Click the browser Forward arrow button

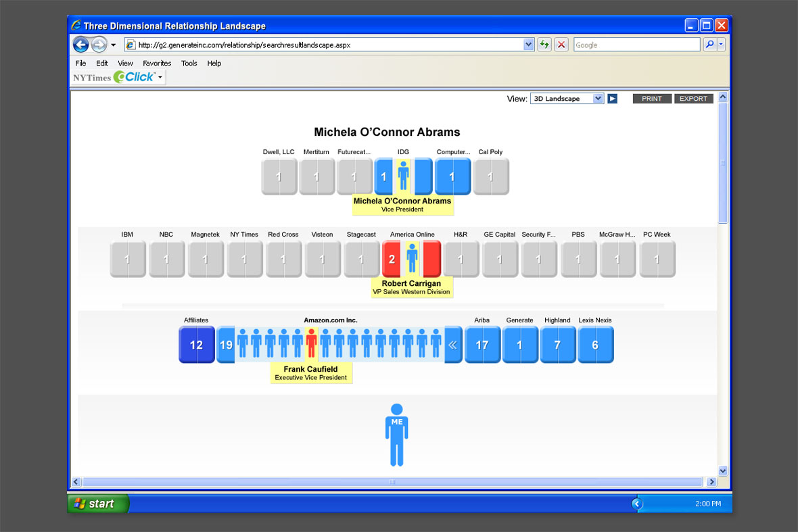click(x=99, y=45)
